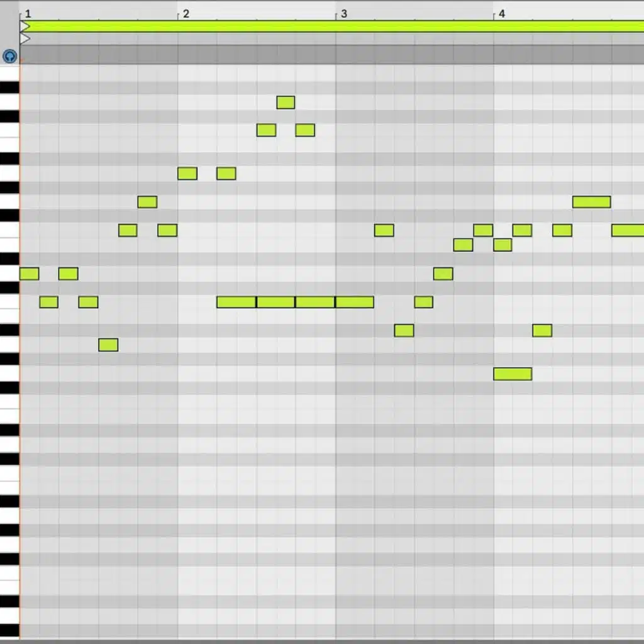Select the note starting exactly at bar 2
The width and height of the screenshot is (644, 644).
(187, 174)
